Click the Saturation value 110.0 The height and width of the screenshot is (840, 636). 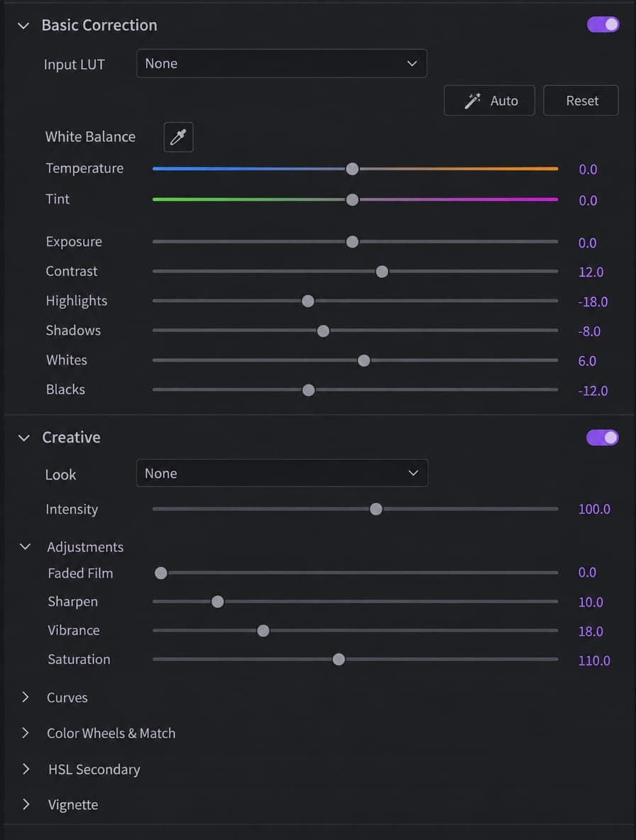(x=594, y=661)
